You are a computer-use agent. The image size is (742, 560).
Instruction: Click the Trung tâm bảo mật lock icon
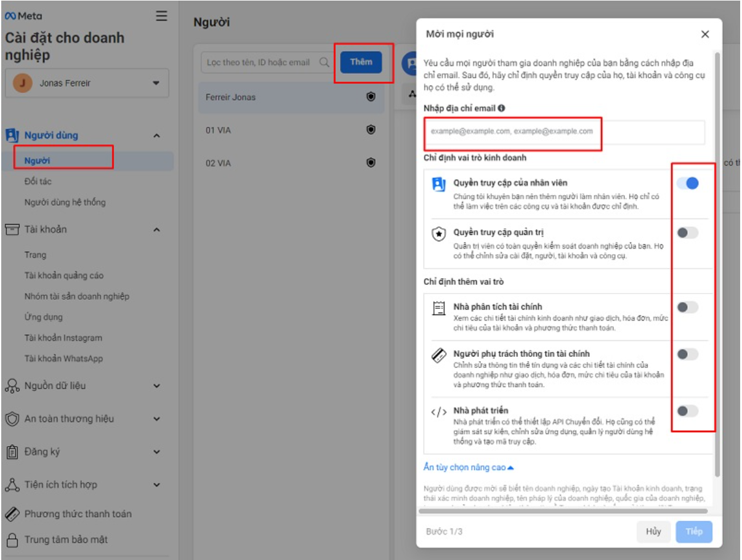click(12, 540)
